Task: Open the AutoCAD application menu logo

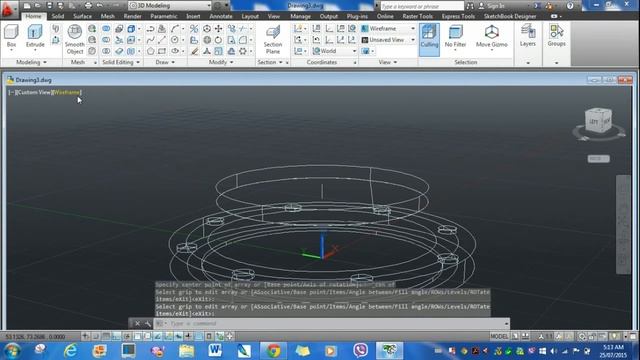Action: point(8,9)
